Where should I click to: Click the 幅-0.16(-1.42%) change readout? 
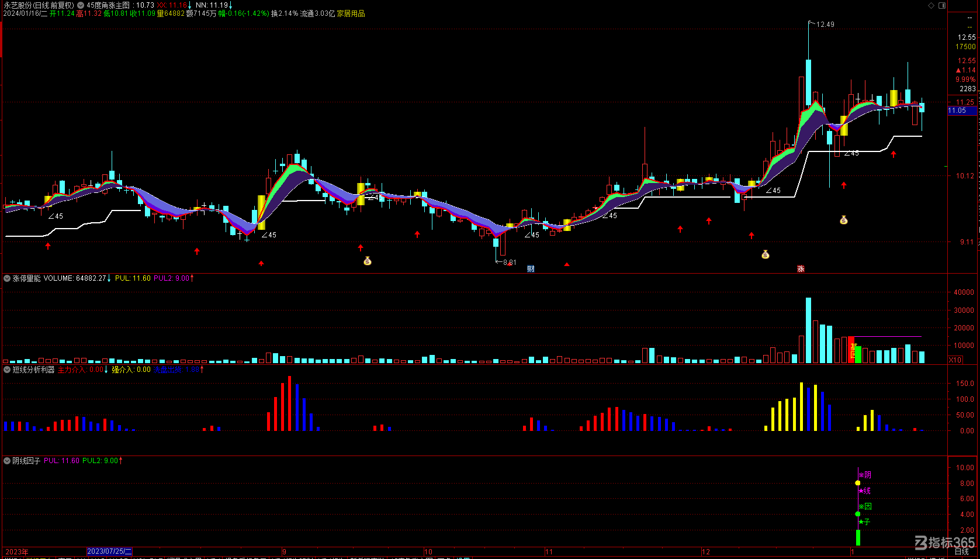[244, 13]
